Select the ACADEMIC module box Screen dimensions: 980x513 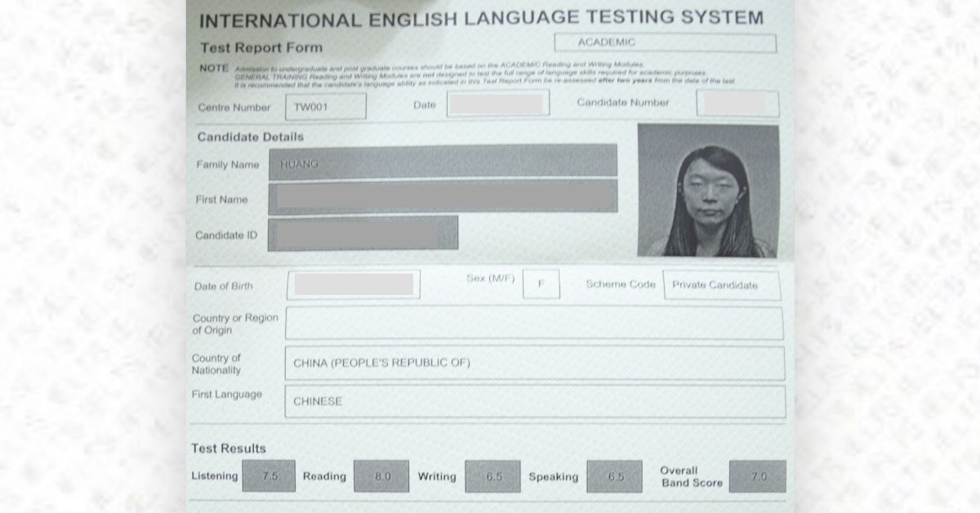click(x=665, y=42)
